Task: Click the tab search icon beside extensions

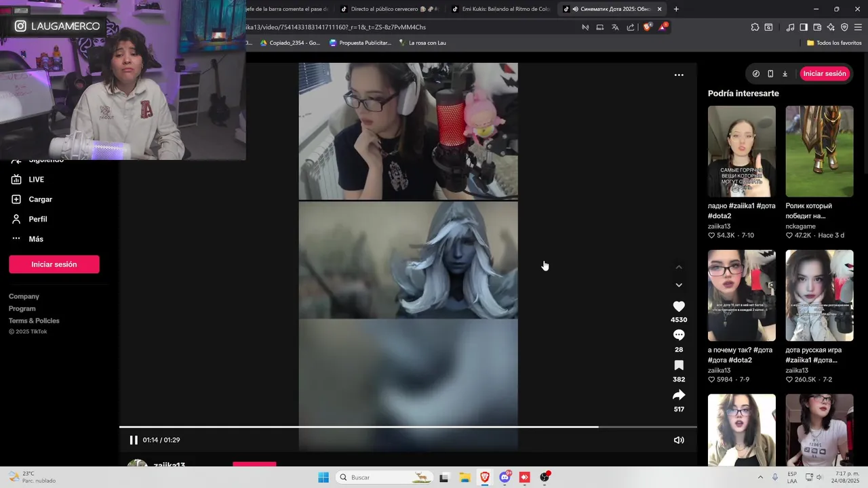Action: 768,27
